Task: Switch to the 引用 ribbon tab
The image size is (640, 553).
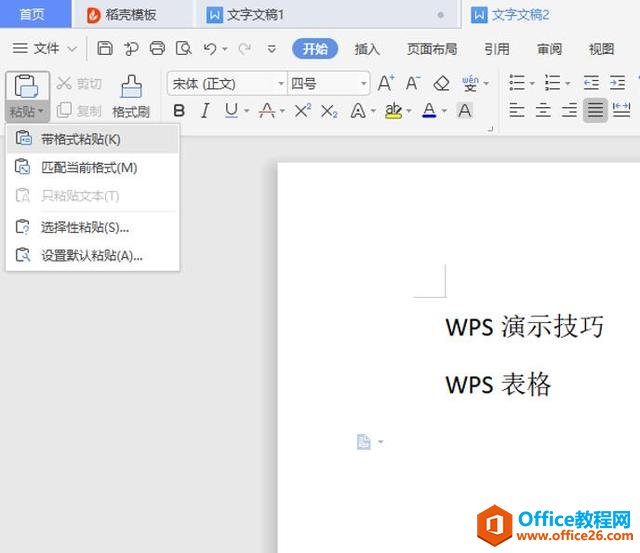Action: click(497, 49)
